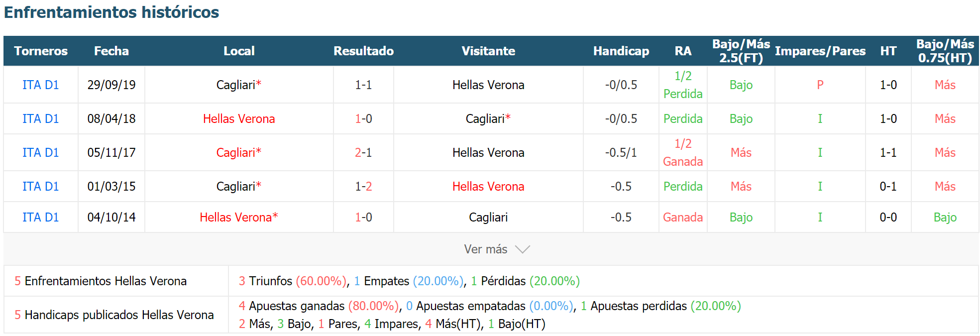Click the 1-1 result on 29/09/19
The height and width of the screenshot is (336, 980).
364,85
